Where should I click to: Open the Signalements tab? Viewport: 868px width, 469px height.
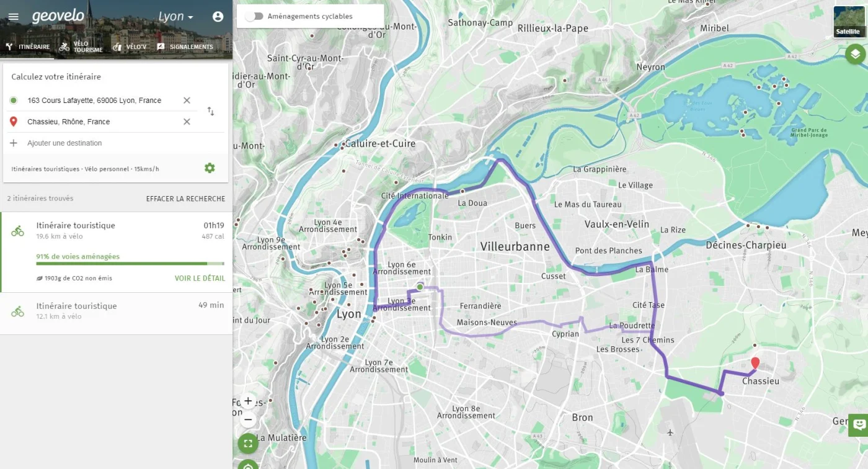[x=185, y=47]
